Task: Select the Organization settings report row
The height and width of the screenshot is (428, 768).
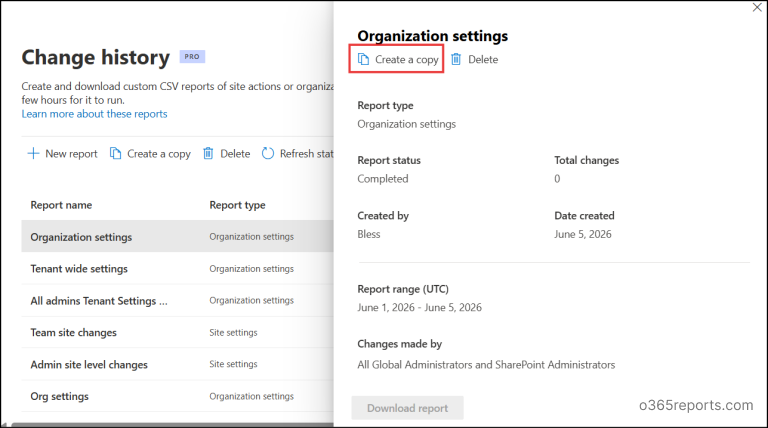Action: [x=177, y=237]
